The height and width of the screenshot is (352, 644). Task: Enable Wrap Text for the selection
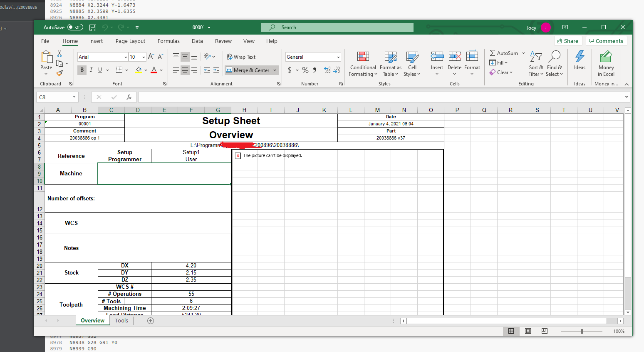(241, 57)
